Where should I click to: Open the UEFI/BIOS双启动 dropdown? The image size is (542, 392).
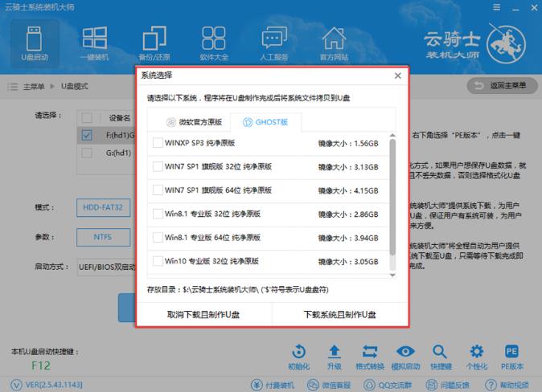coord(107,267)
